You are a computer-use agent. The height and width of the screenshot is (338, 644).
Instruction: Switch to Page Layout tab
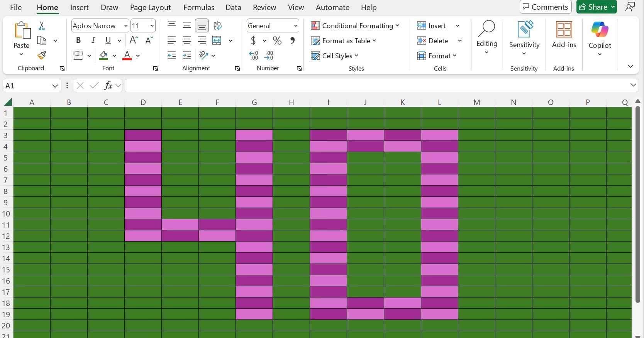[x=151, y=7]
